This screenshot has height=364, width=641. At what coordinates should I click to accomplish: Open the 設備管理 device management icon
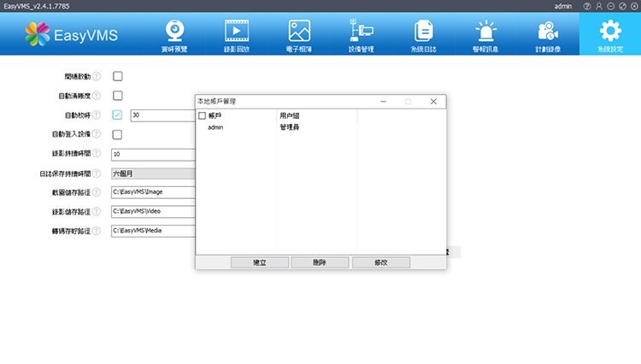pos(361,32)
